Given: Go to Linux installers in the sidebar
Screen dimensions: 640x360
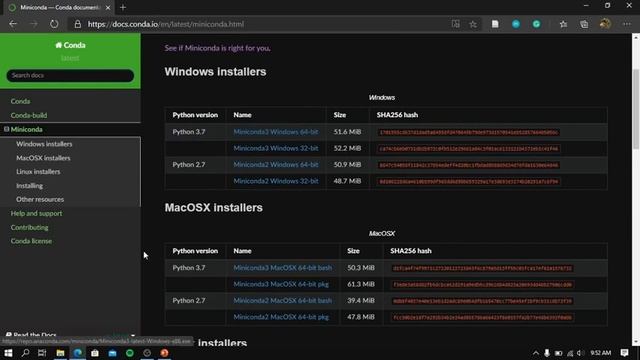Looking at the screenshot, I should [x=38, y=172].
